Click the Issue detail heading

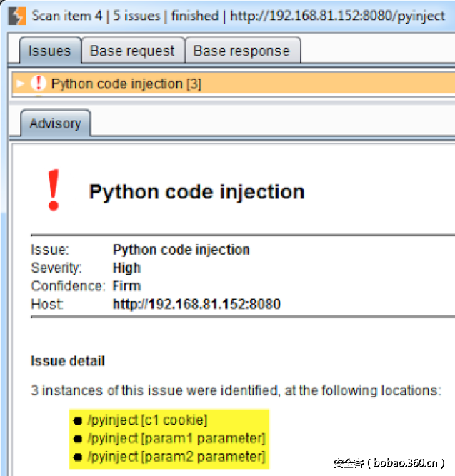click(x=68, y=361)
